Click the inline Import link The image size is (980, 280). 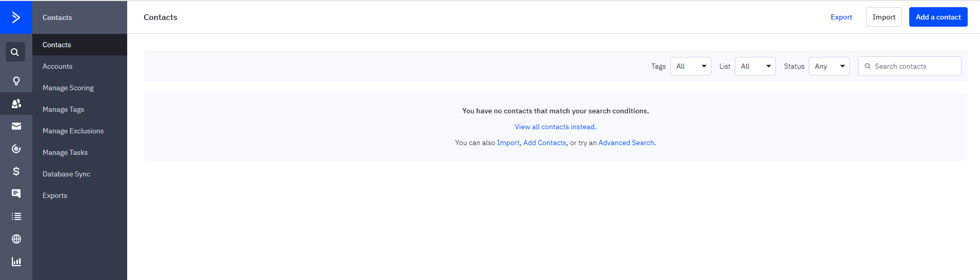(508, 143)
